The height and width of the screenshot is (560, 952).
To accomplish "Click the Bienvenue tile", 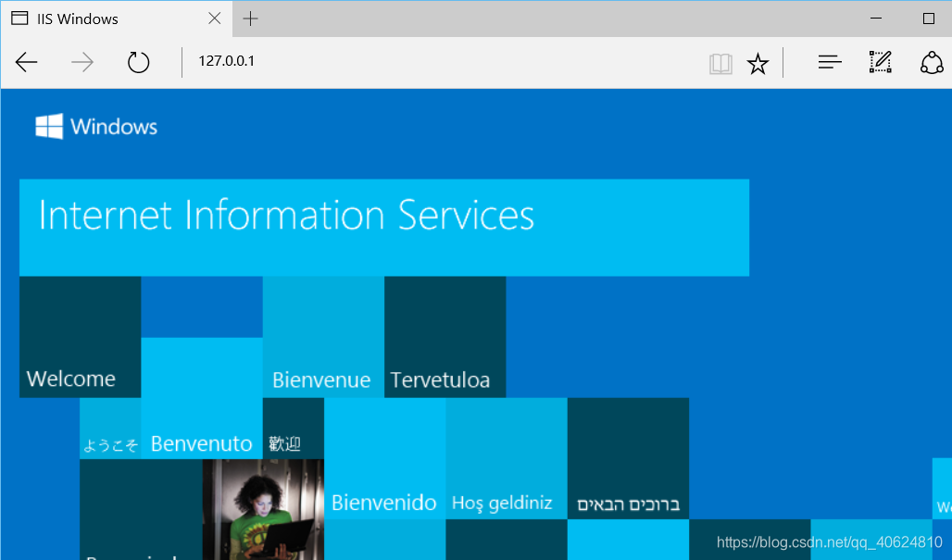I will [x=323, y=337].
